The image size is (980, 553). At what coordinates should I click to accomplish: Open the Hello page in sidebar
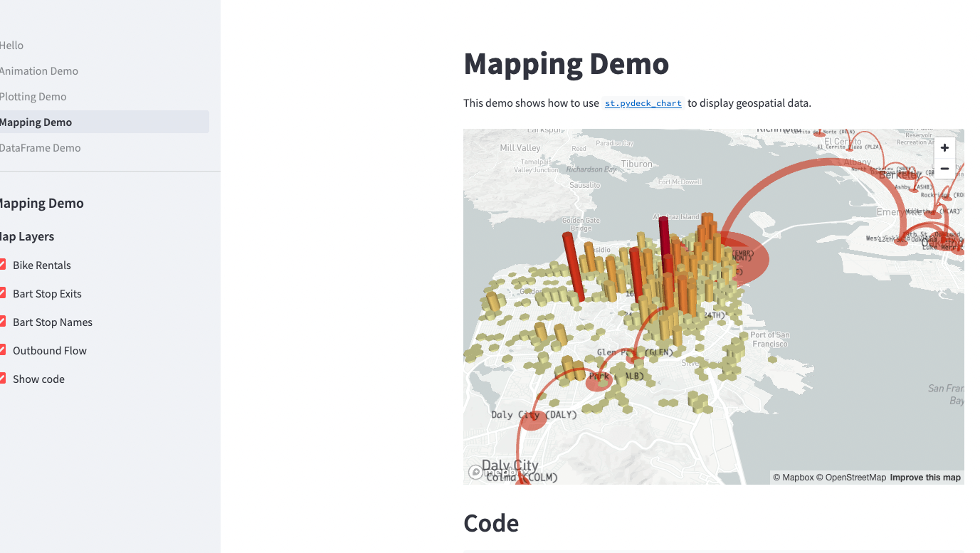coord(11,46)
